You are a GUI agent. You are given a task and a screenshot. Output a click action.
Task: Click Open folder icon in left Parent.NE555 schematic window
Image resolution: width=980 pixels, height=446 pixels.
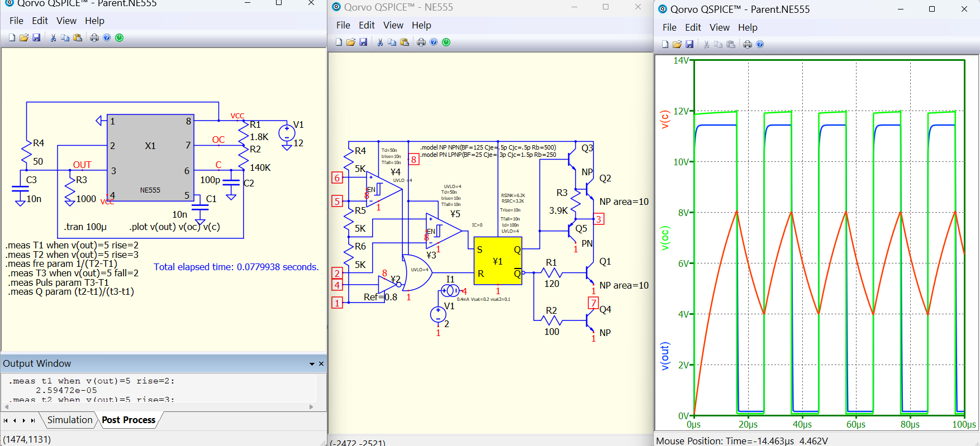pos(24,38)
